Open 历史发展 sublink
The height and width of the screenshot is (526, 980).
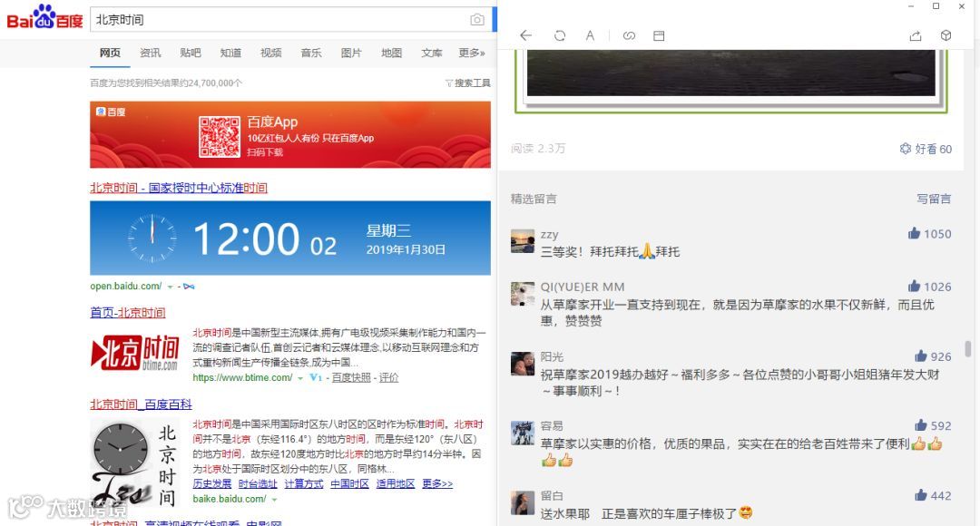[x=211, y=483]
